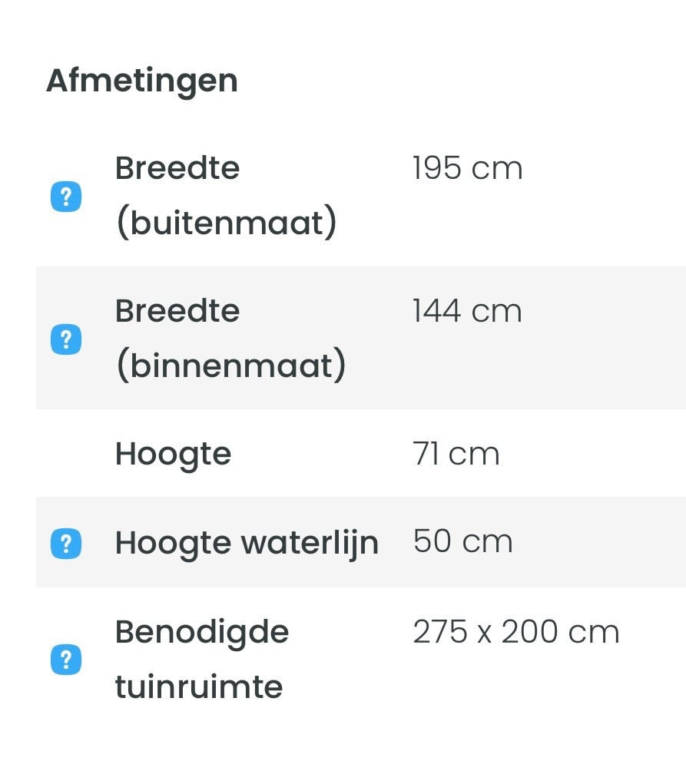
Task: Open help icon for Breedte (buitenmaat)
Action: point(66,197)
